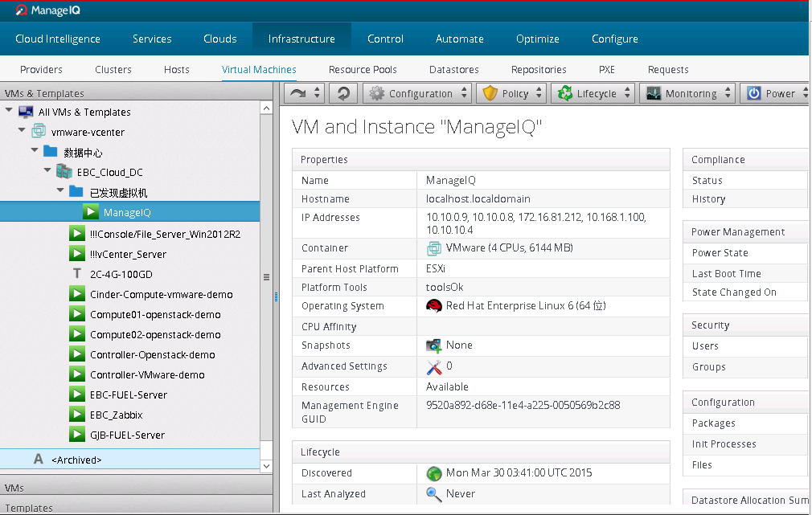Select the Cinder-Compute-vmware-demo VM
Image resolution: width=812 pixels, height=515 pixels.
(x=162, y=295)
